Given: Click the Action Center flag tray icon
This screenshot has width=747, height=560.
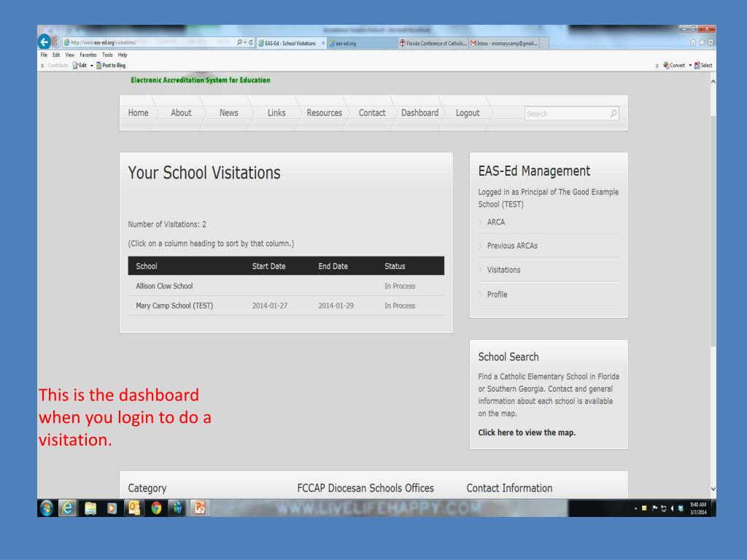Looking at the screenshot, I should (654, 508).
